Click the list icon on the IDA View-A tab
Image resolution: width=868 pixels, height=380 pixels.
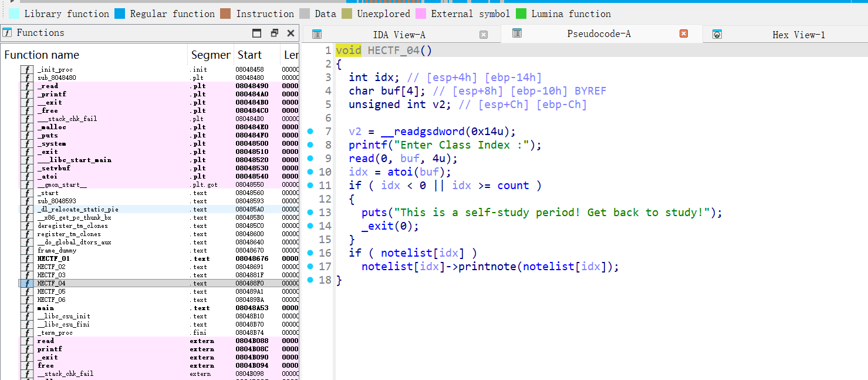[316, 34]
